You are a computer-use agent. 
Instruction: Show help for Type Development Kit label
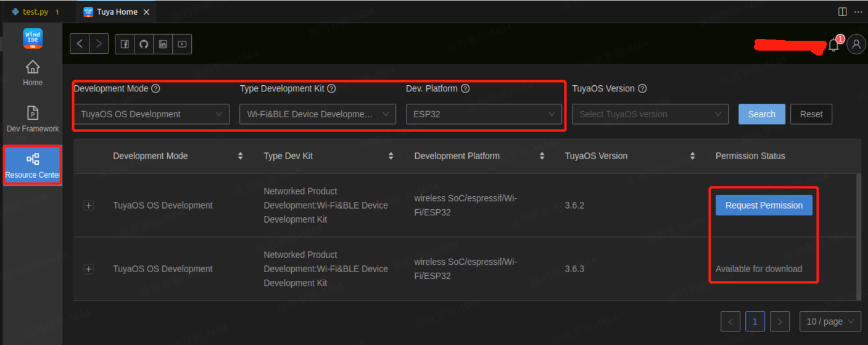tap(331, 89)
